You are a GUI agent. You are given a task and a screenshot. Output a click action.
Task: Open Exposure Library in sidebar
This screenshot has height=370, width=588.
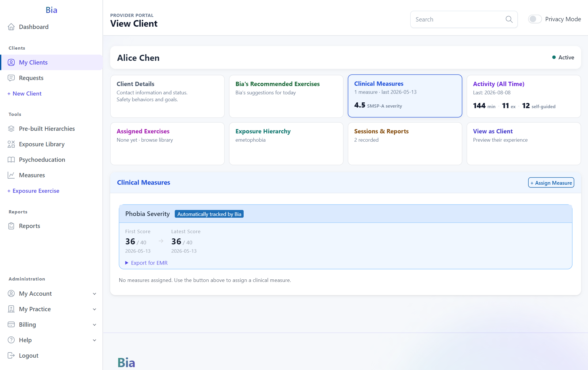tap(52, 144)
